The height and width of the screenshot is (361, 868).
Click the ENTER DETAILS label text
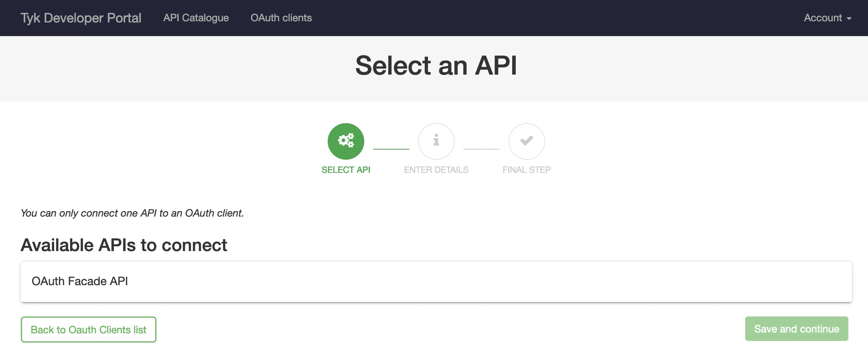(436, 170)
